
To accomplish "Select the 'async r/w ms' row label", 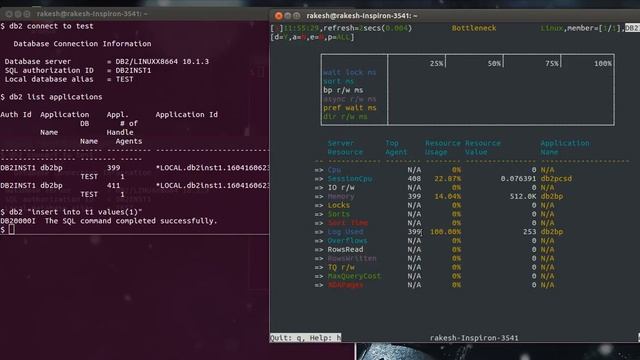I will pyautogui.click(x=349, y=99).
